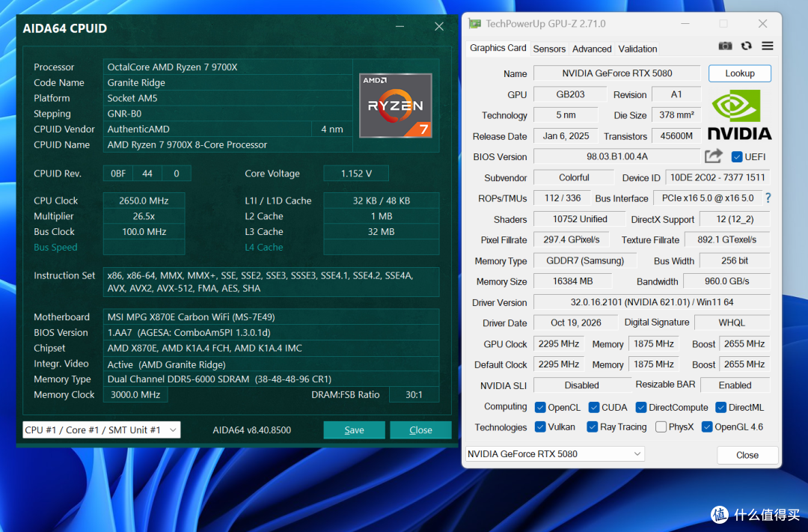Click the Shaders 10752 Unified field
The image size is (808, 532).
tap(580, 219)
